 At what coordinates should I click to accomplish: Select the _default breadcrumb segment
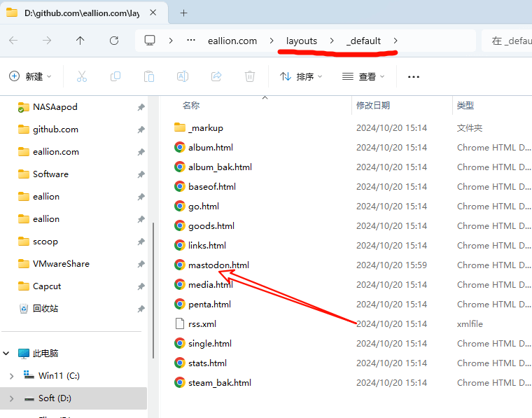pyautogui.click(x=363, y=41)
